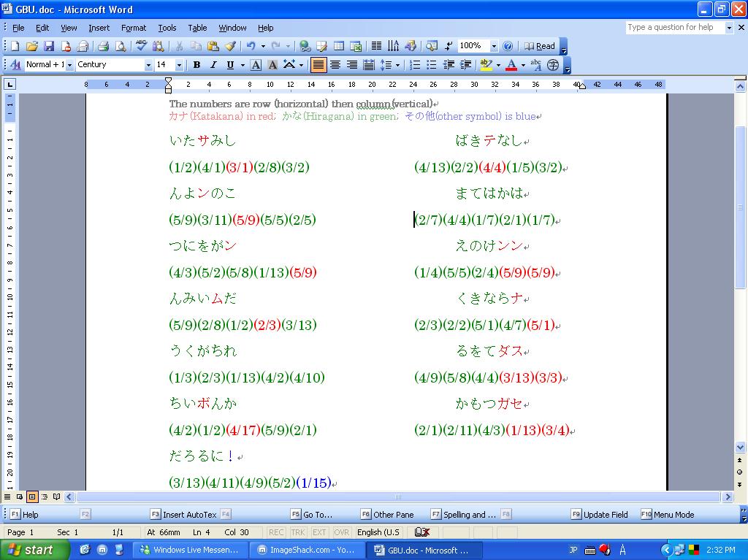Open Print Preview
Screen dimensions: 748x560
[x=121, y=46]
